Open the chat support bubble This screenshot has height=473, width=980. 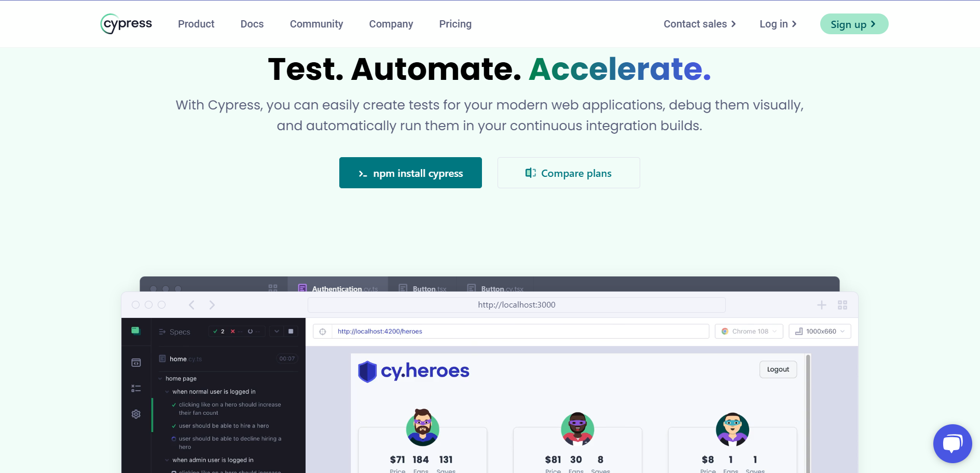coord(953,443)
